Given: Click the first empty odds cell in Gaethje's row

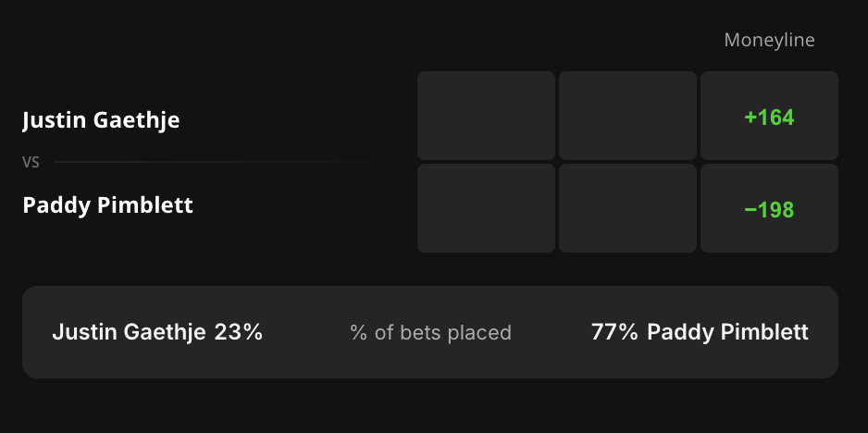Looking at the screenshot, I should pos(486,116).
